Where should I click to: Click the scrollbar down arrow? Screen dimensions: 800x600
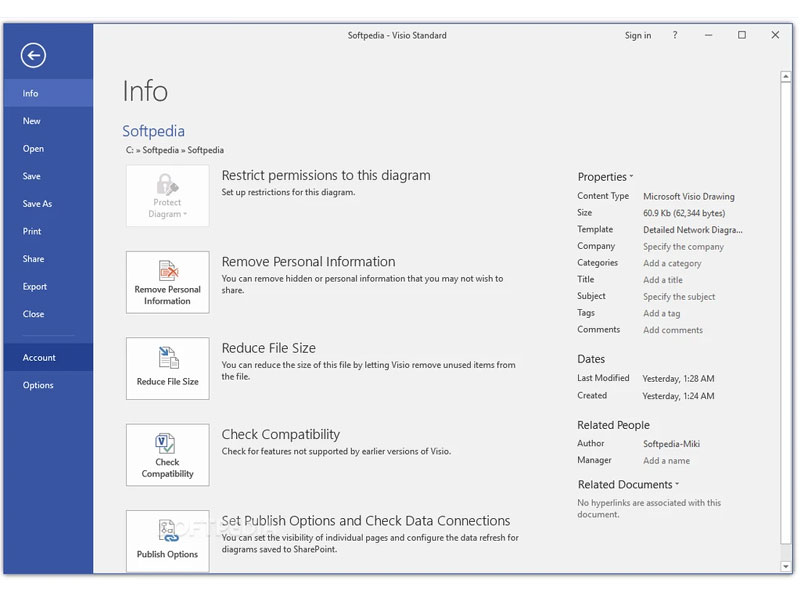786,566
